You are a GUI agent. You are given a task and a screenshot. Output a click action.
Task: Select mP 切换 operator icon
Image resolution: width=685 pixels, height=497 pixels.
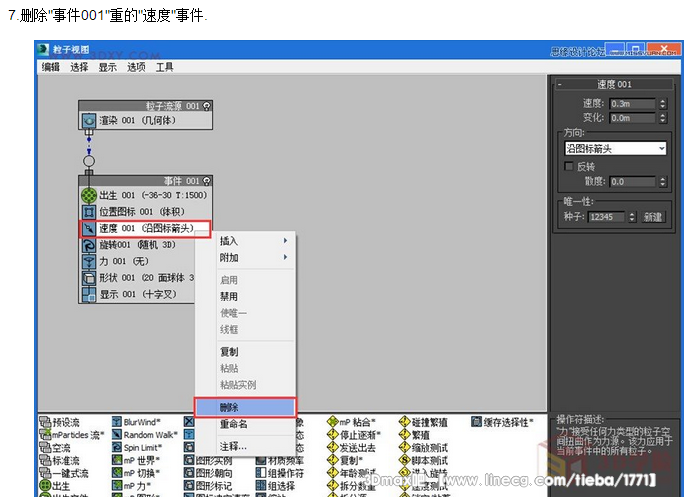[x=117, y=473]
